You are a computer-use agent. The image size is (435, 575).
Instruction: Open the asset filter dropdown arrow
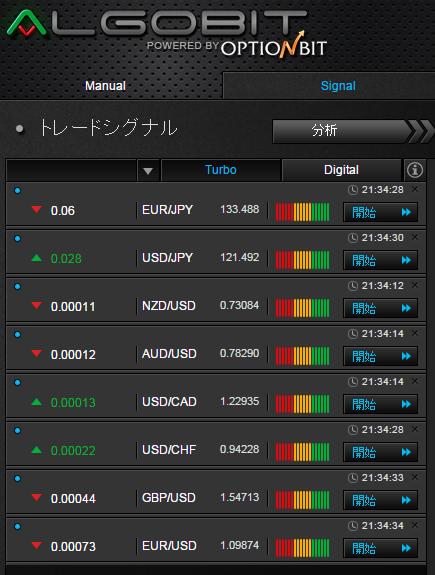pyautogui.click(x=148, y=171)
